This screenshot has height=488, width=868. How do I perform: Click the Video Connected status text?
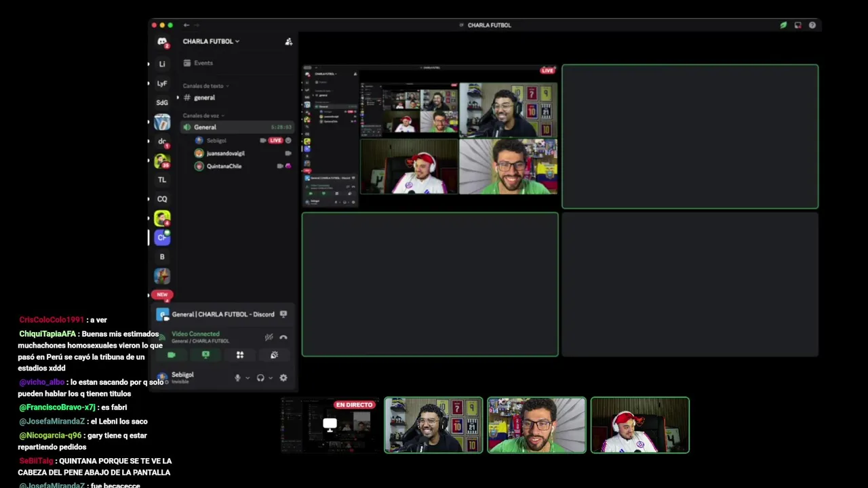point(195,334)
